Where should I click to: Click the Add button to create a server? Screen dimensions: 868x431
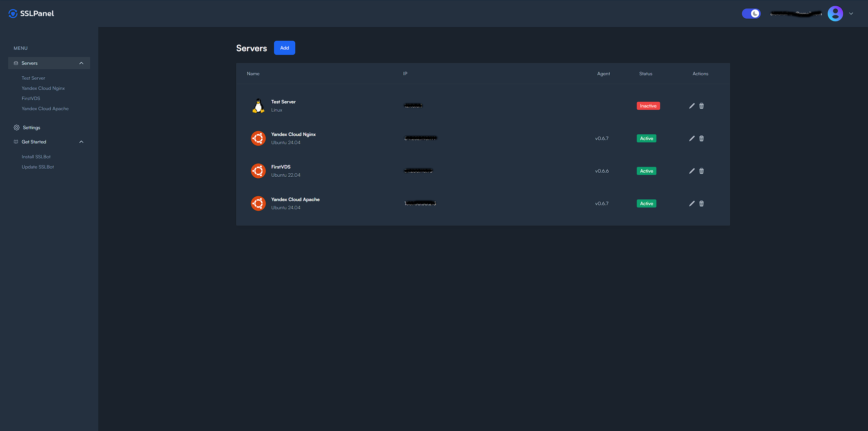[284, 48]
